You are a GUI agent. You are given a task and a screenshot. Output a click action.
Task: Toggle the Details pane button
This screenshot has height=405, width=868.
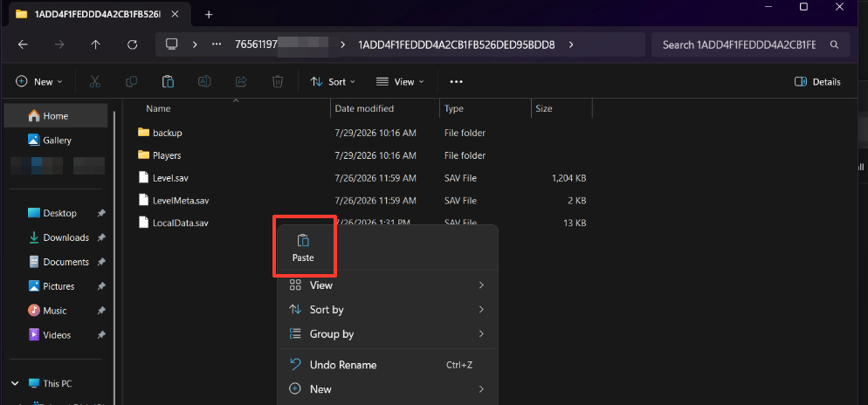coord(817,81)
